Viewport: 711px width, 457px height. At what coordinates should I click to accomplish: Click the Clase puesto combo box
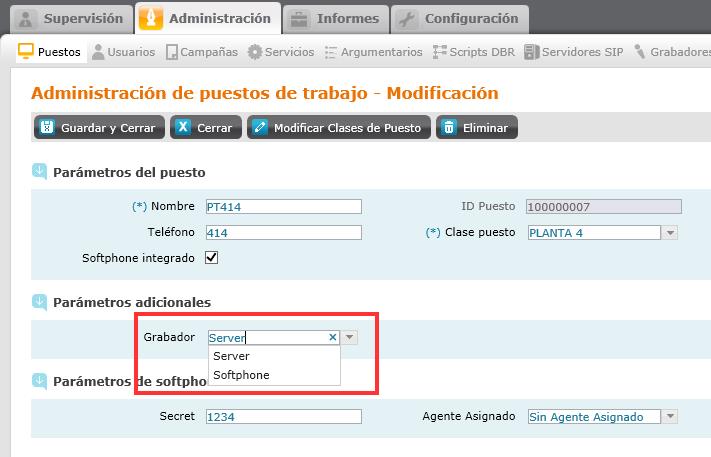coord(594,233)
